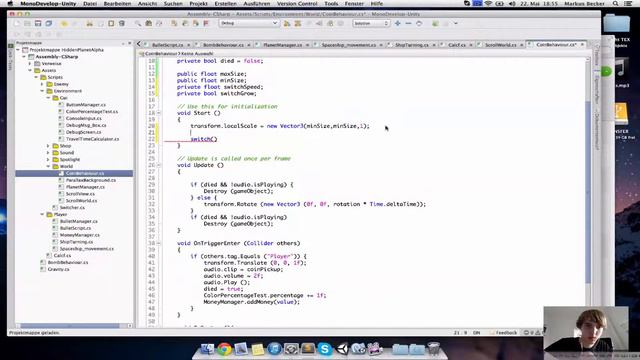Screen dimensions: 640x360
Task: Close the Projektmappe pad
Action: click(x=130, y=43)
